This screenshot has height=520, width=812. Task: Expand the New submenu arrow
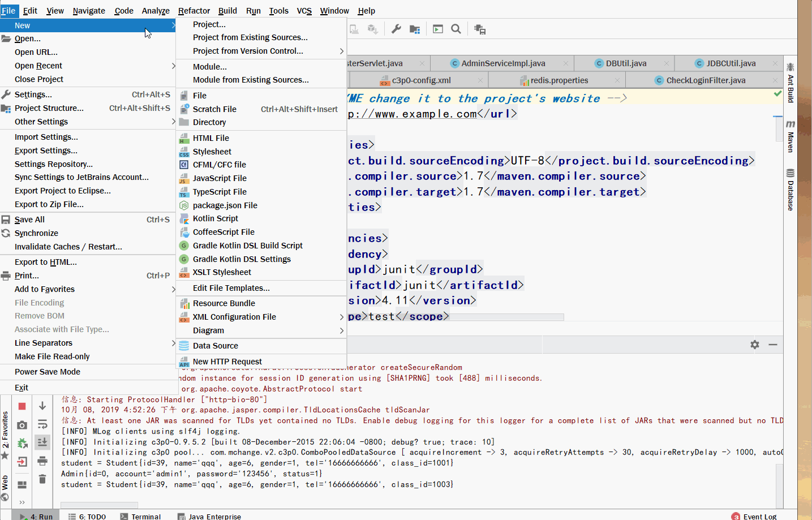(173, 25)
